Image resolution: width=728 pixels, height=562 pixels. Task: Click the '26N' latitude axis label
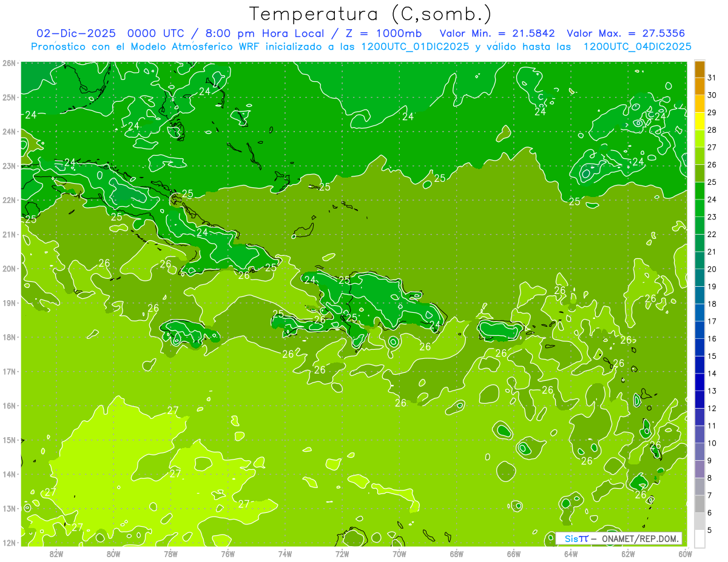[9, 62]
